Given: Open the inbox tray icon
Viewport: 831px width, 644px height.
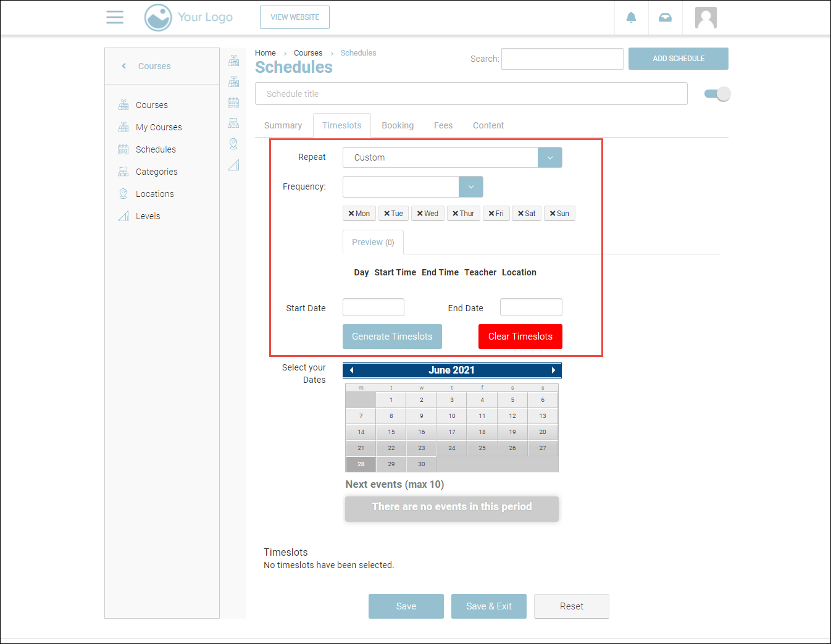Looking at the screenshot, I should tap(665, 17).
